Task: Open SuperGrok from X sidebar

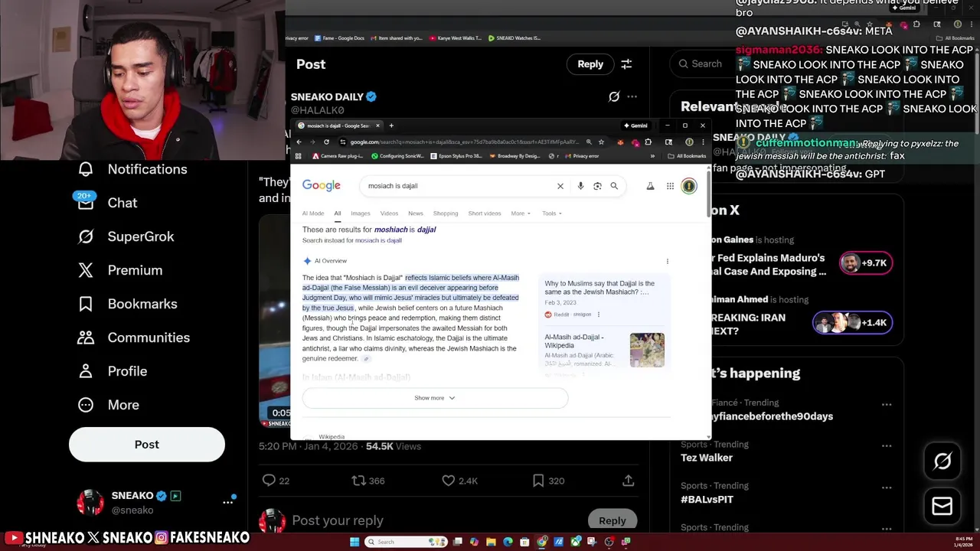Action: [x=126, y=236]
